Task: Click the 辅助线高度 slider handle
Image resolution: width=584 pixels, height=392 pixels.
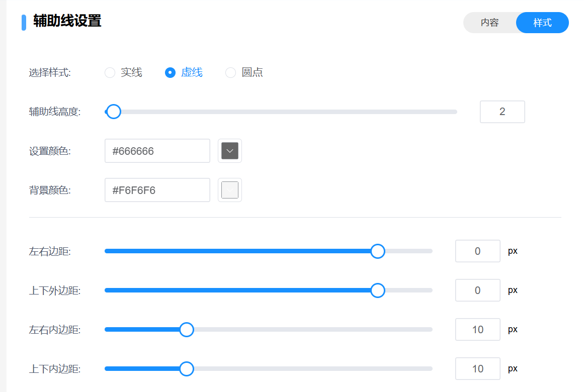Action: pos(114,112)
